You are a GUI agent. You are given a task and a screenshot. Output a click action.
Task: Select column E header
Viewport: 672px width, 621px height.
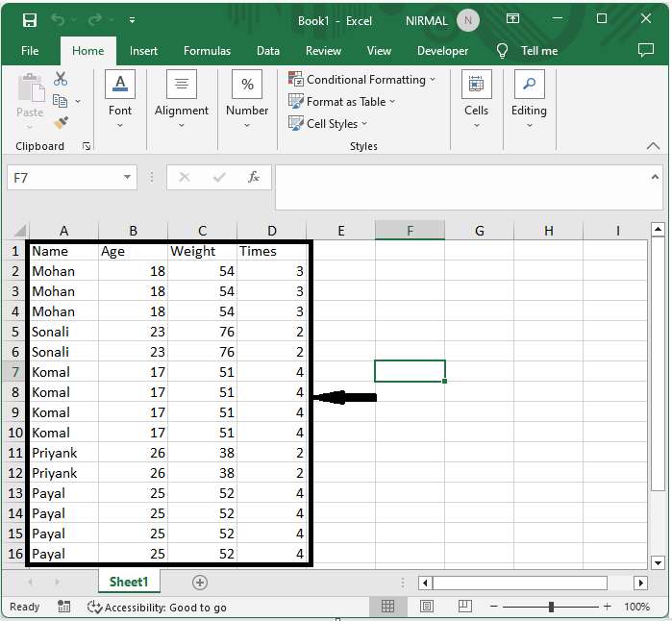pos(340,231)
